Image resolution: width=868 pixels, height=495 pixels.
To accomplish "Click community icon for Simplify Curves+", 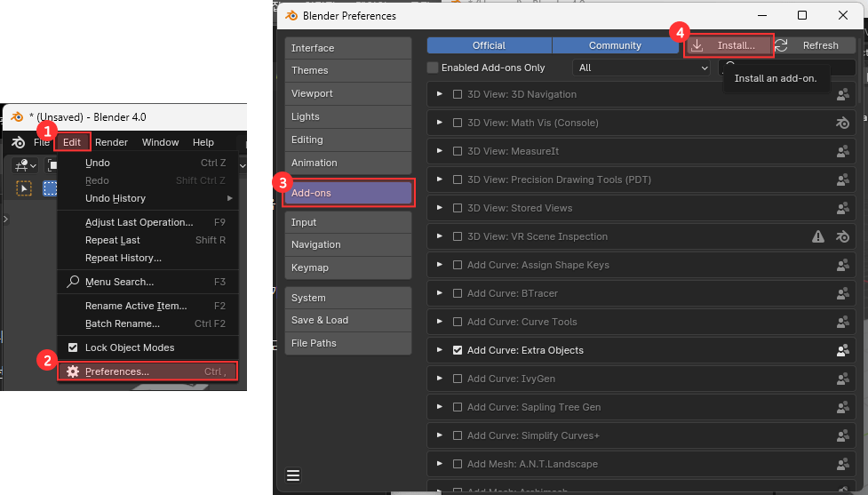I will click(842, 435).
